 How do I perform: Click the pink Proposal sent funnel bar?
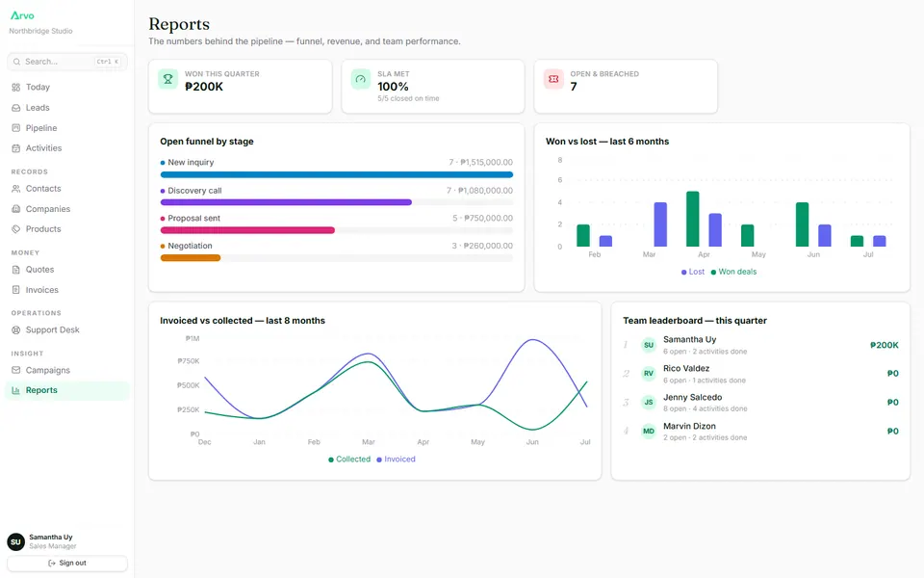click(x=247, y=230)
